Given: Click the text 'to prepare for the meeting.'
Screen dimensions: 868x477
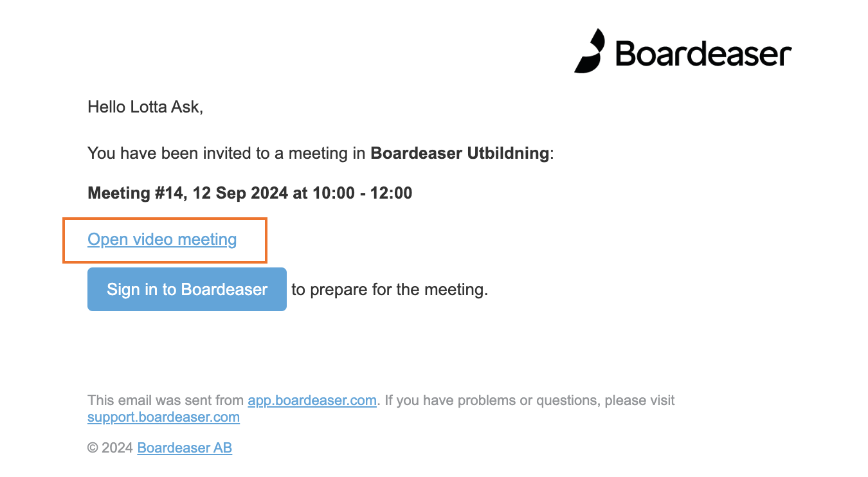Looking at the screenshot, I should pyautogui.click(x=390, y=290).
